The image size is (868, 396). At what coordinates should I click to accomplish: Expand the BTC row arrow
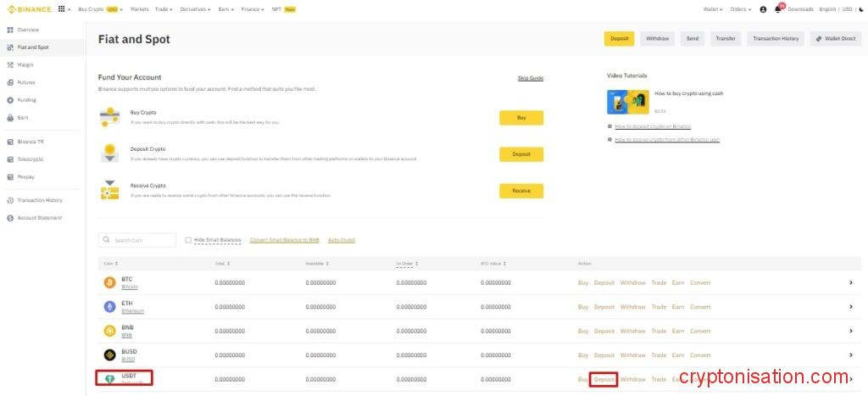(850, 282)
